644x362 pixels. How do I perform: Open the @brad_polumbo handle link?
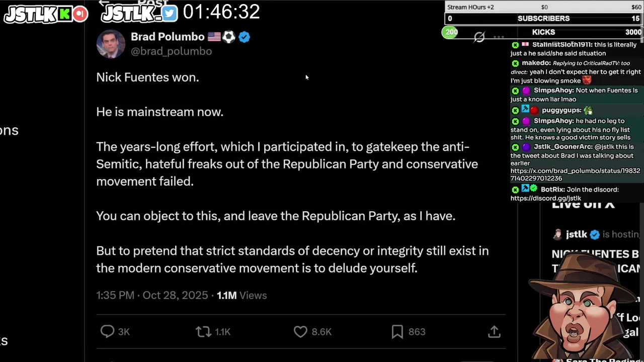(171, 51)
